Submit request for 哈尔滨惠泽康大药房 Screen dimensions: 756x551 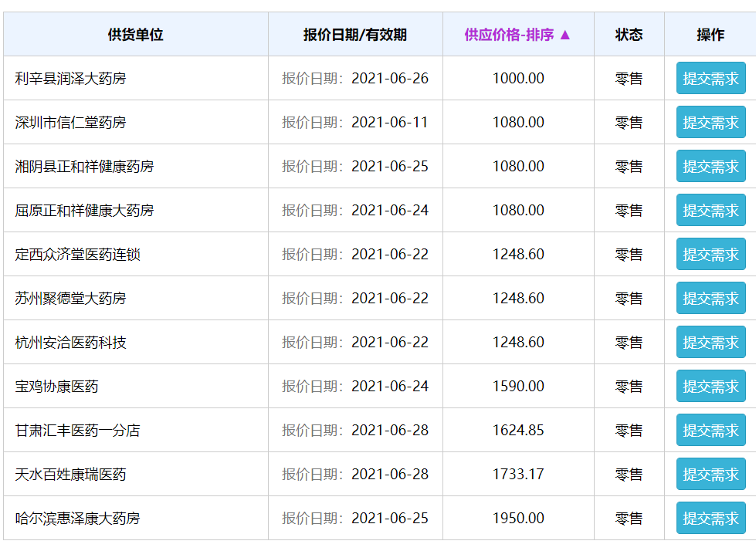click(x=710, y=519)
